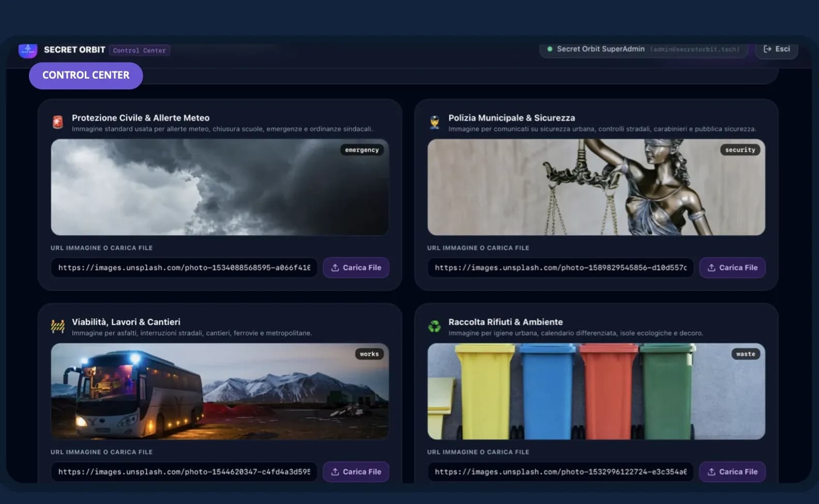Click the siren icon for Protezione Civile
Viewport: 819px width, 504px height.
[x=58, y=122]
